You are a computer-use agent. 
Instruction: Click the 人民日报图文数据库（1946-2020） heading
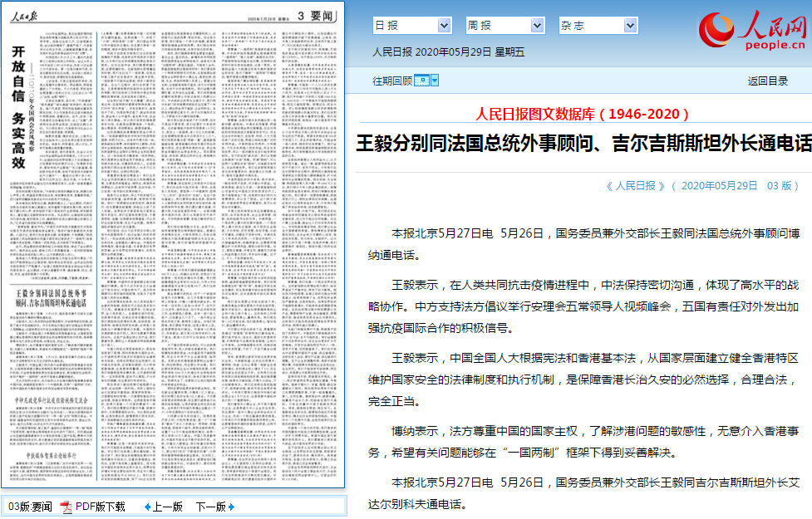click(582, 114)
